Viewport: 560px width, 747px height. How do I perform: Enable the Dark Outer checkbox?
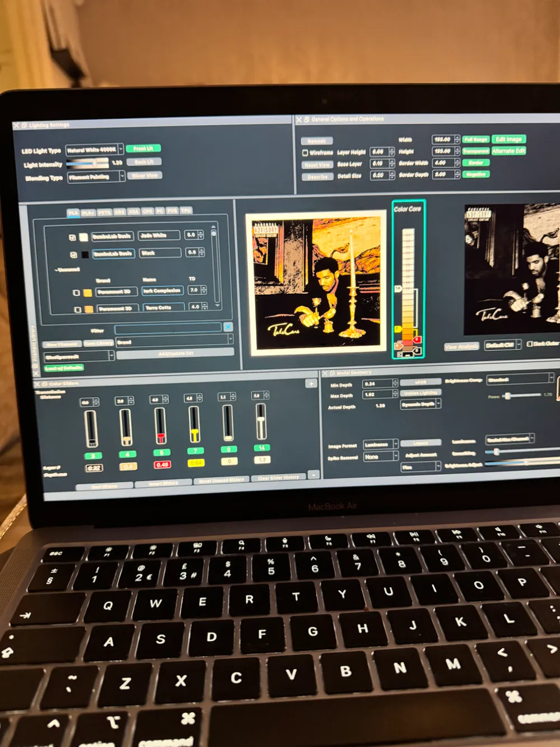coord(530,344)
